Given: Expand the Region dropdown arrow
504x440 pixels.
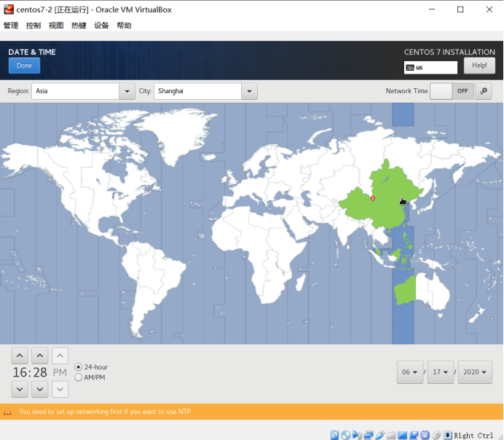Looking at the screenshot, I should pyautogui.click(x=127, y=91).
